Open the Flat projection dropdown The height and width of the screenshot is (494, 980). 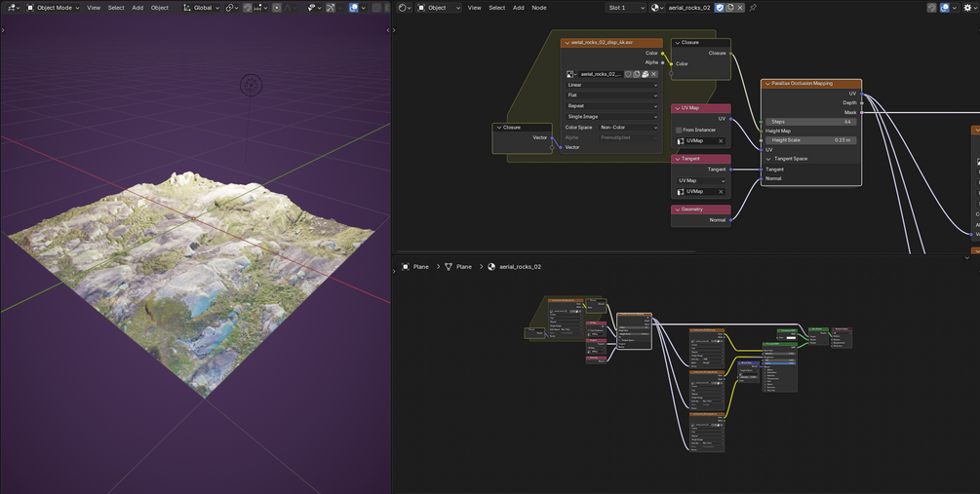611,95
